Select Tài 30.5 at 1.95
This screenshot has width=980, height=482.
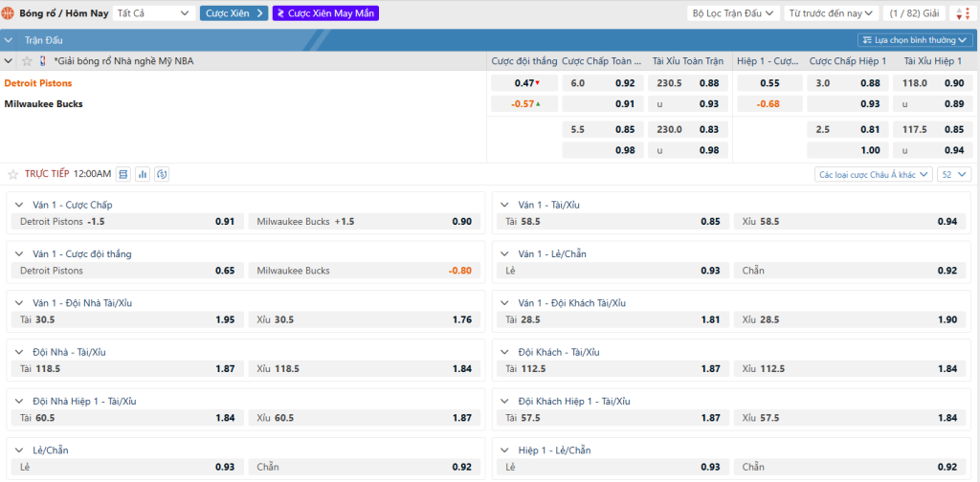click(x=127, y=319)
